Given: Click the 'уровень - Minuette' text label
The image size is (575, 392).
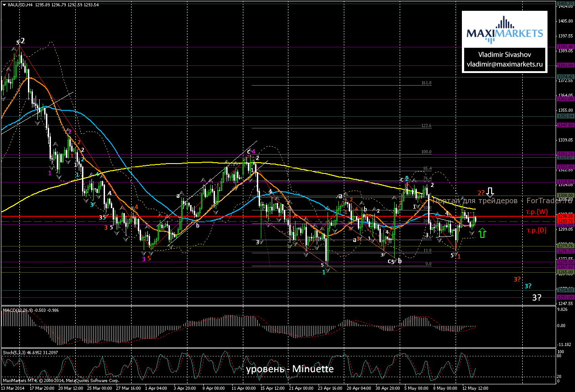Looking at the screenshot, I should click(x=290, y=369).
